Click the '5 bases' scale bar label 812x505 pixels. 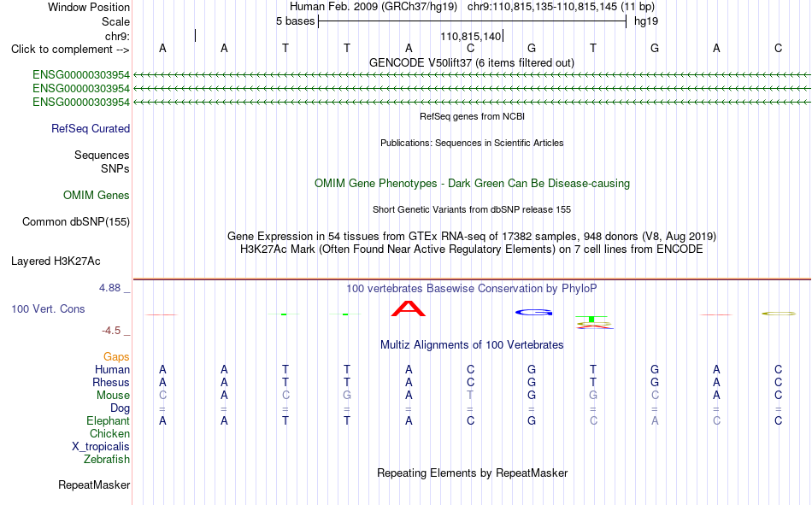(295, 21)
